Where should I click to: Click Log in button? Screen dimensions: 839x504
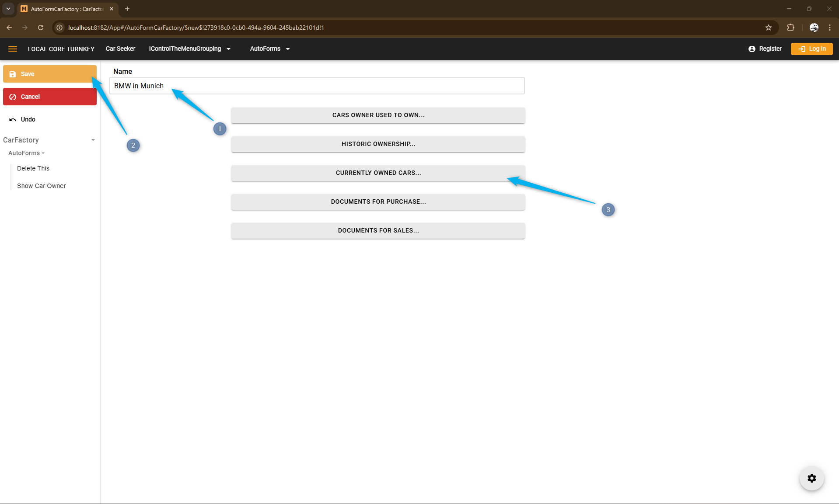[x=811, y=49]
